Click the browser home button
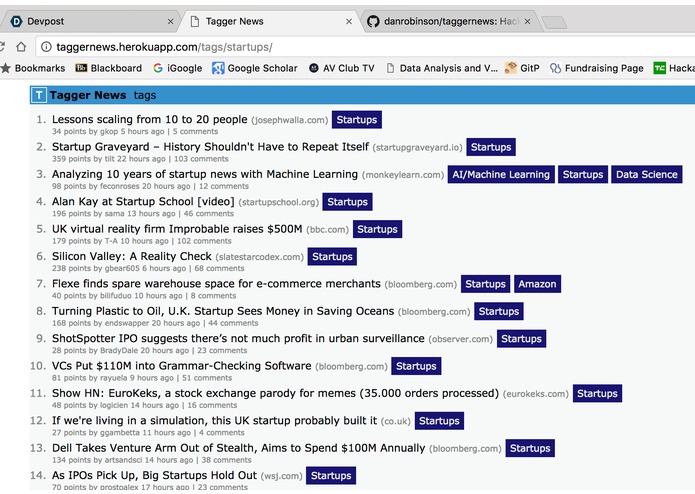Screen dimensions: 695x494 [21, 47]
